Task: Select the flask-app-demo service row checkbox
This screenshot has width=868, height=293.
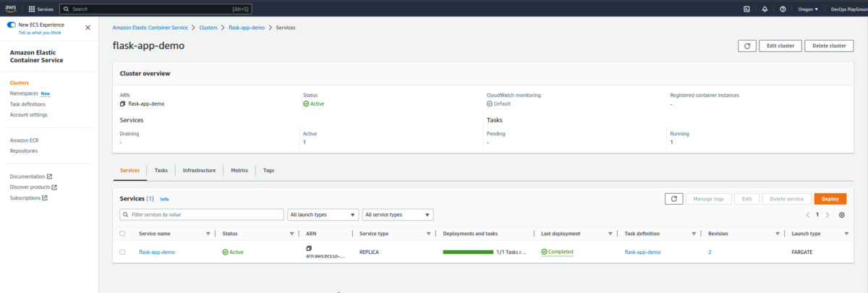Action: (122, 252)
